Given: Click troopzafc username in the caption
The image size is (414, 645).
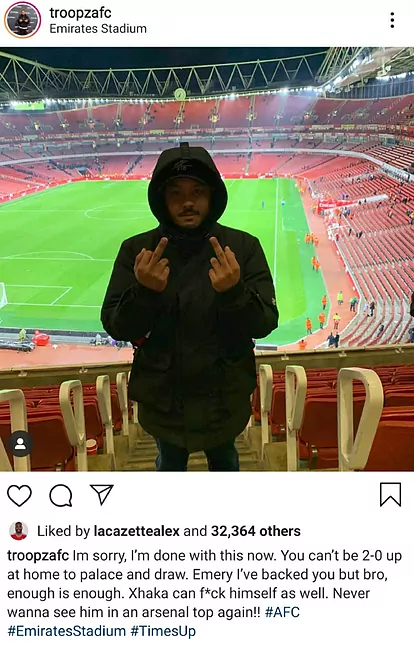Looking at the screenshot, I should [x=38, y=556].
